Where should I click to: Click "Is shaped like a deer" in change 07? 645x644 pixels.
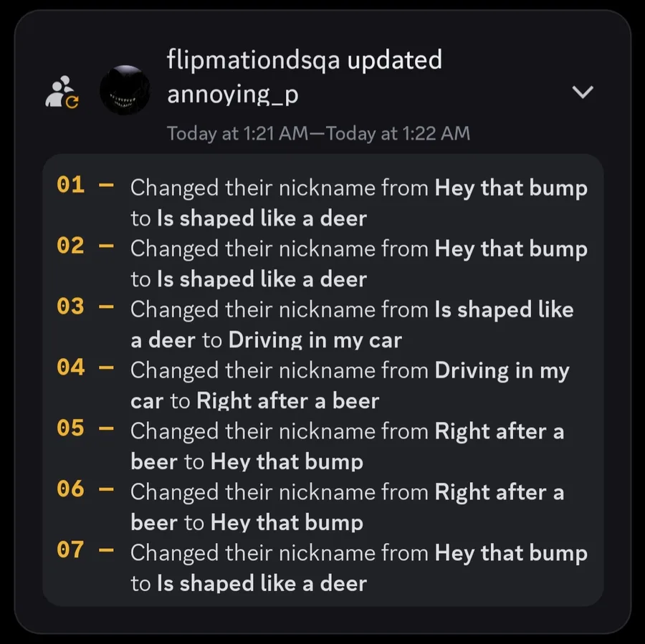(262, 584)
